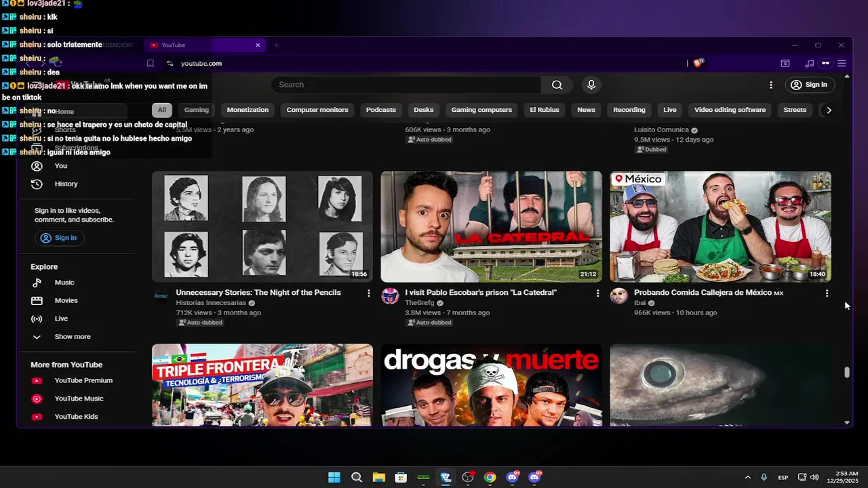The height and width of the screenshot is (488, 868).
Task: Open the Night of the Pencils thumbnail
Action: 262,226
